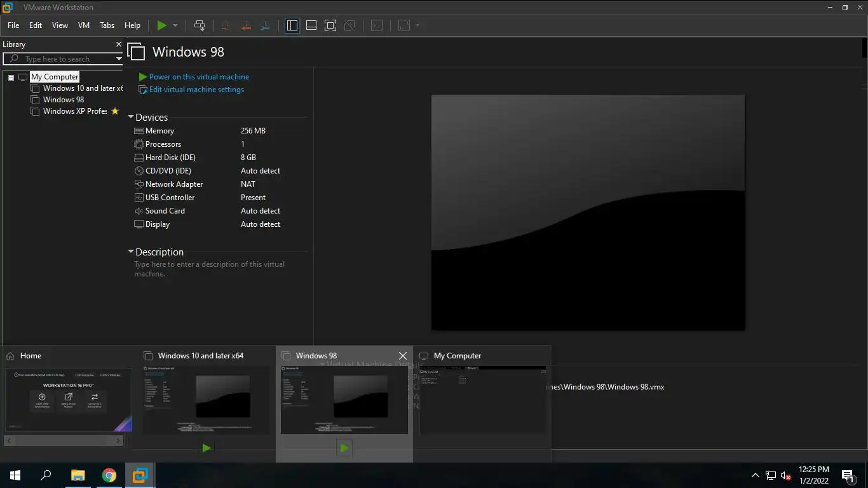The image size is (868, 488).
Task: Collapse the My Computer tree node
Action: (x=11, y=77)
